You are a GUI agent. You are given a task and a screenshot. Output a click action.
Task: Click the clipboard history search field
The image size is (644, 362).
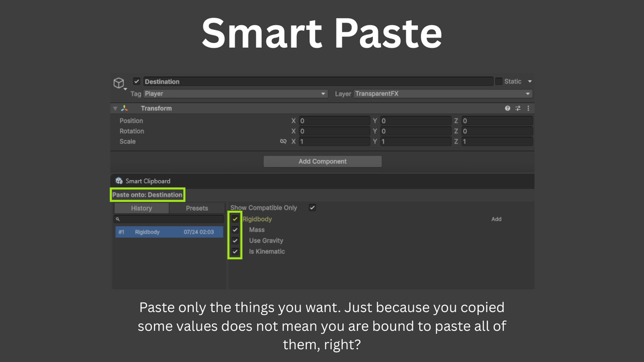coord(169,219)
